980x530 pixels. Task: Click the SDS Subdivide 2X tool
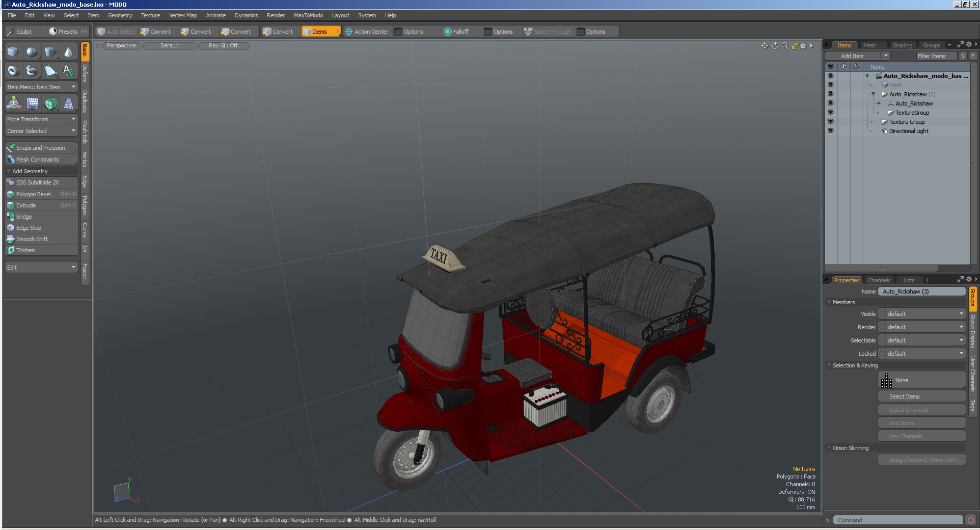(x=41, y=182)
